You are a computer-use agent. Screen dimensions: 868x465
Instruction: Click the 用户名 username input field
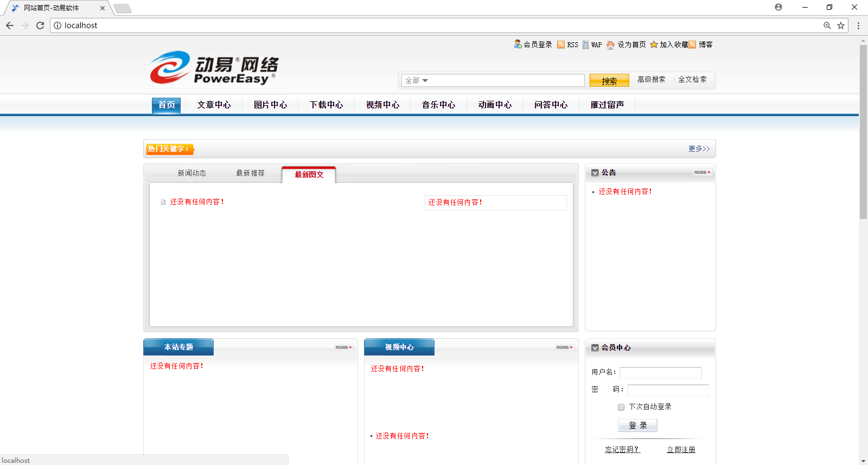pyautogui.click(x=660, y=372)
